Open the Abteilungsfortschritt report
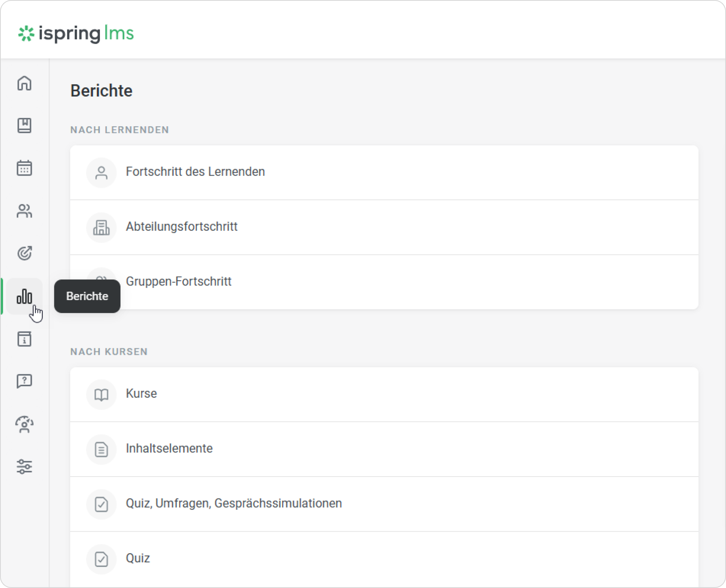This screenshot has height=588, width=726. pos(181,227)
